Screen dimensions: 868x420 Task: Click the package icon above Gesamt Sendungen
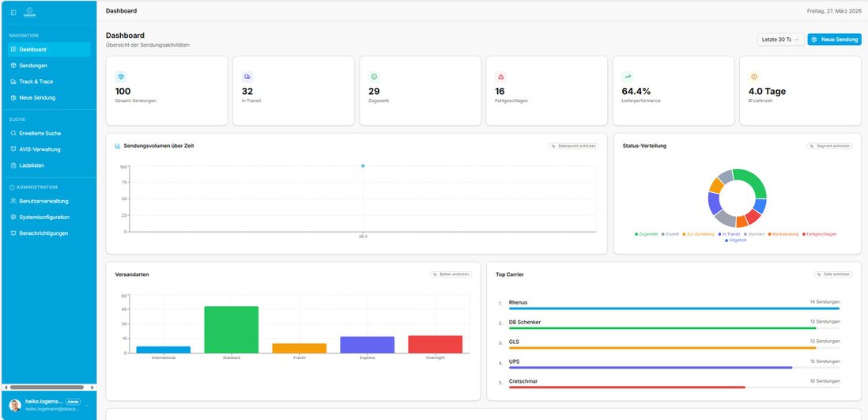(x=121, y=77)
